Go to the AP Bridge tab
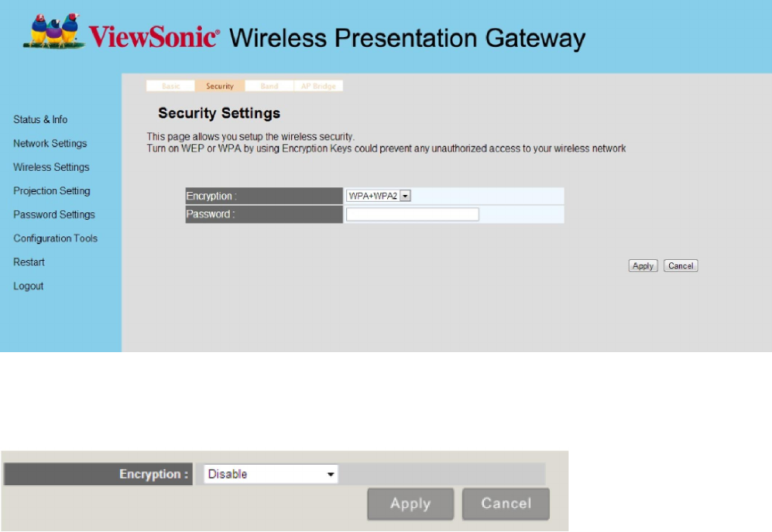 [x=318, y=86]
